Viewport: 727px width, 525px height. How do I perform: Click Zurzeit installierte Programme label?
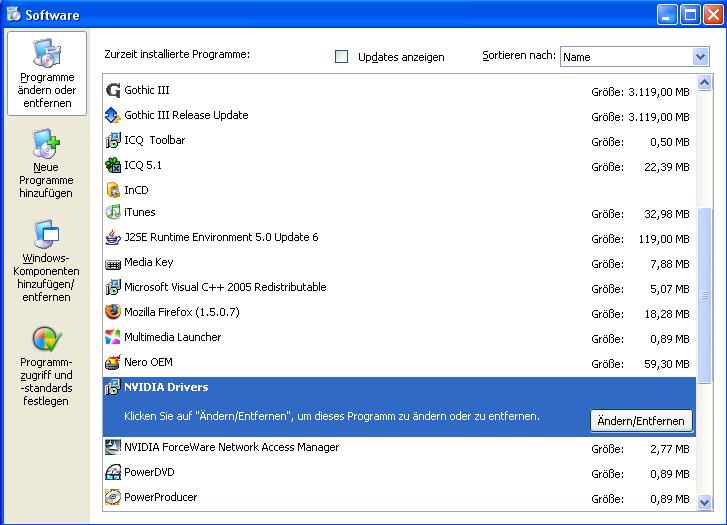[x=177, y=54]
